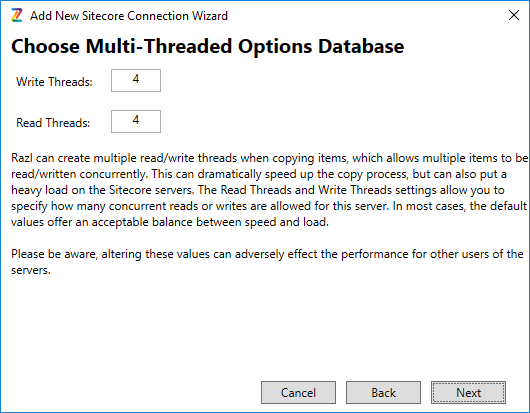The width and height of the screenshot is (530, 413).
Task: Proceed with the Next button
Action: (x=468, y=393)
